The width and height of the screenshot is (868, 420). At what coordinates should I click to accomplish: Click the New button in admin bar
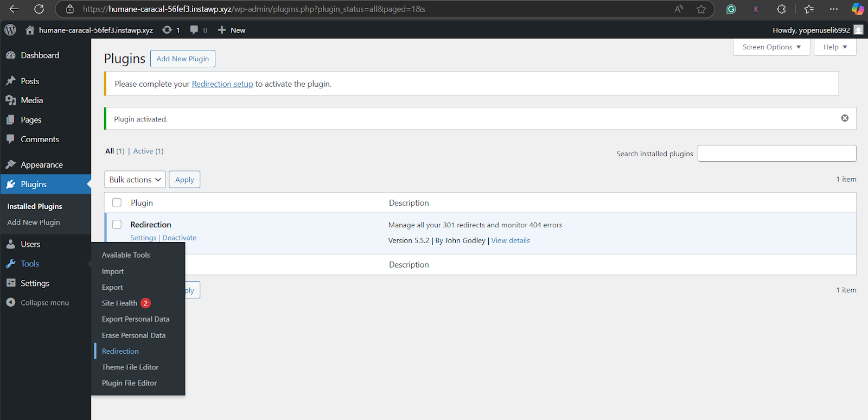[x=232, y=30]
